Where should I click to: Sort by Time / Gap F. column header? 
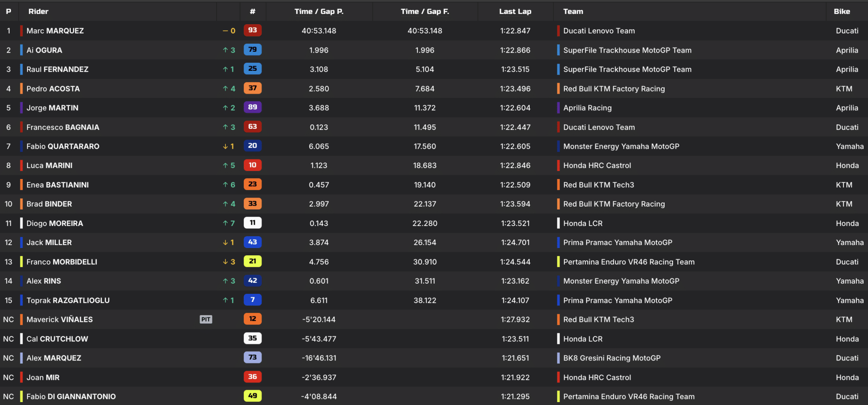(x=425, y=11)
